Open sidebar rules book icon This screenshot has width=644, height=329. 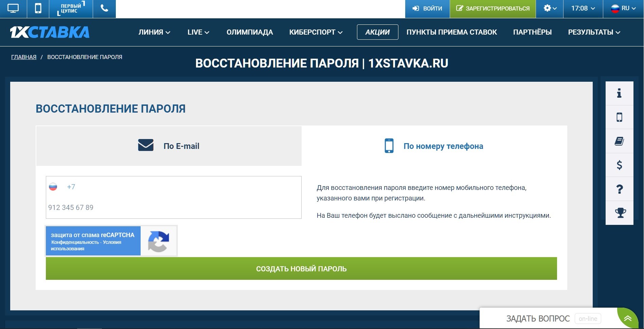pos(619,141)
